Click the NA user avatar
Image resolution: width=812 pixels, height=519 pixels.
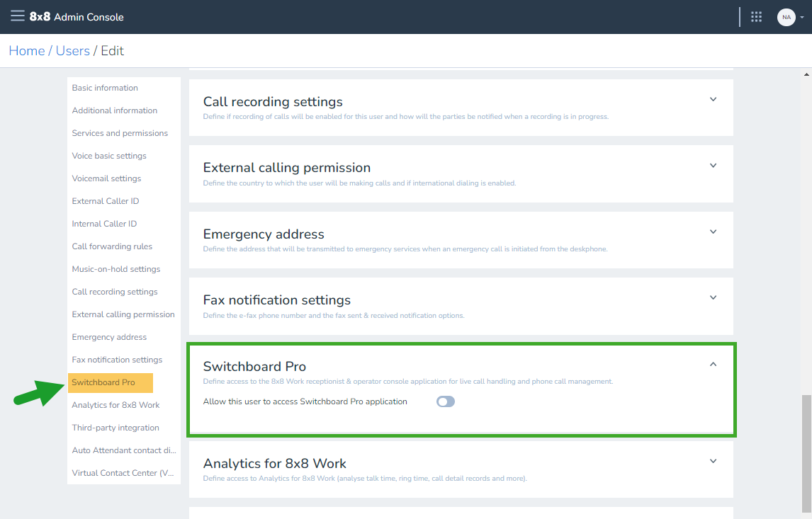point(786,17)
